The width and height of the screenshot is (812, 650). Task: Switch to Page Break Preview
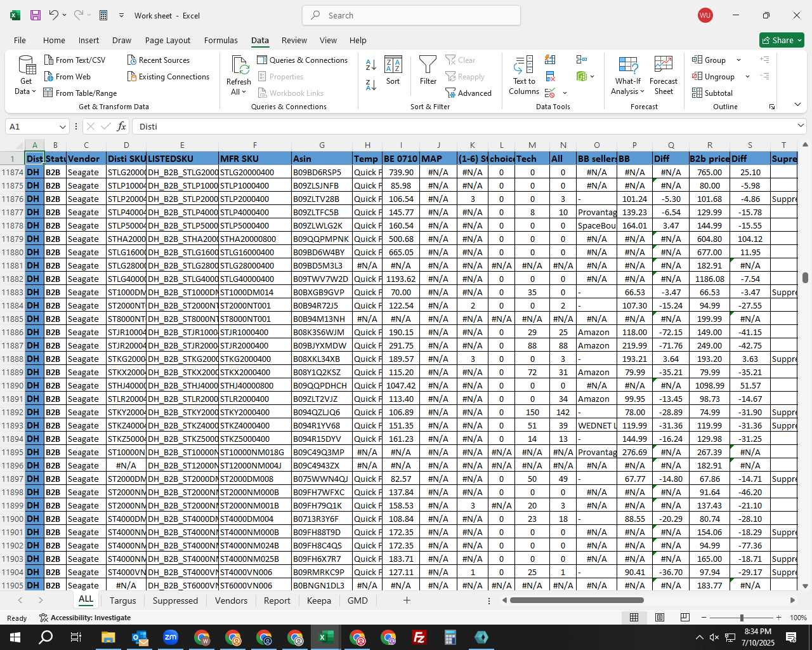coord(685,618)
